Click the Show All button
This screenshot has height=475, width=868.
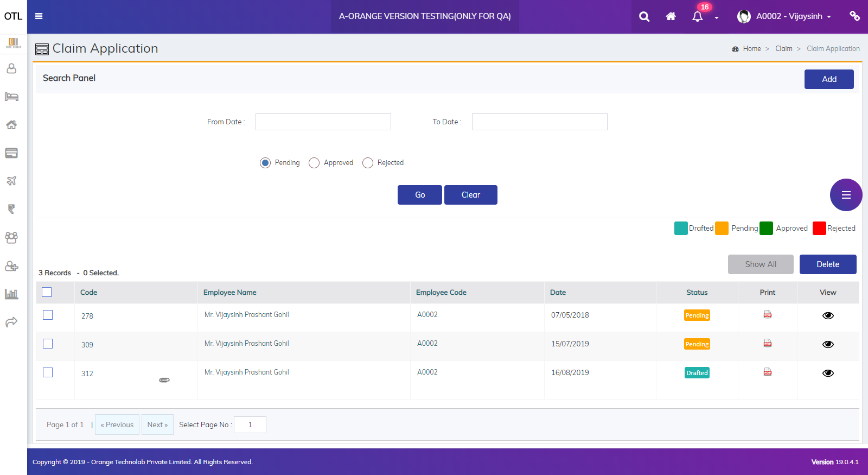(x=761, y=264)
